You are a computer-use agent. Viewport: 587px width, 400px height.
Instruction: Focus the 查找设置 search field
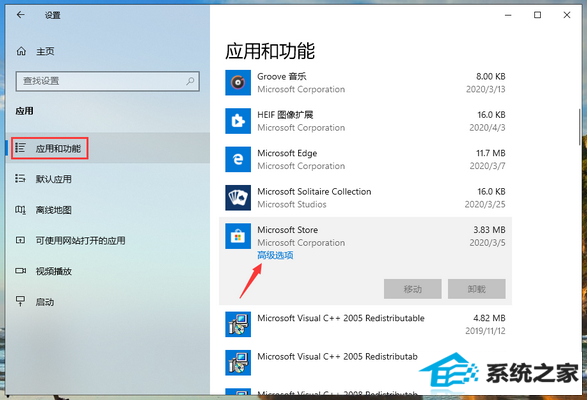107,81
